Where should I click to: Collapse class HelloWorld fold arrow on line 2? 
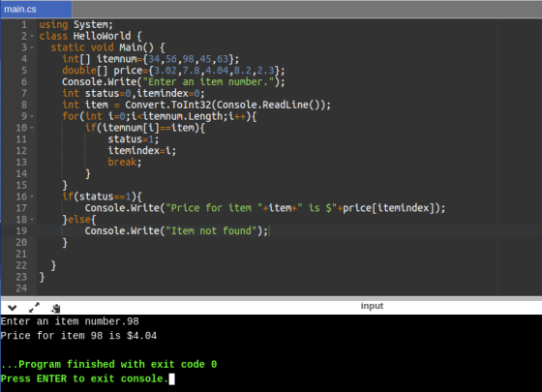[x=32, y=36]
